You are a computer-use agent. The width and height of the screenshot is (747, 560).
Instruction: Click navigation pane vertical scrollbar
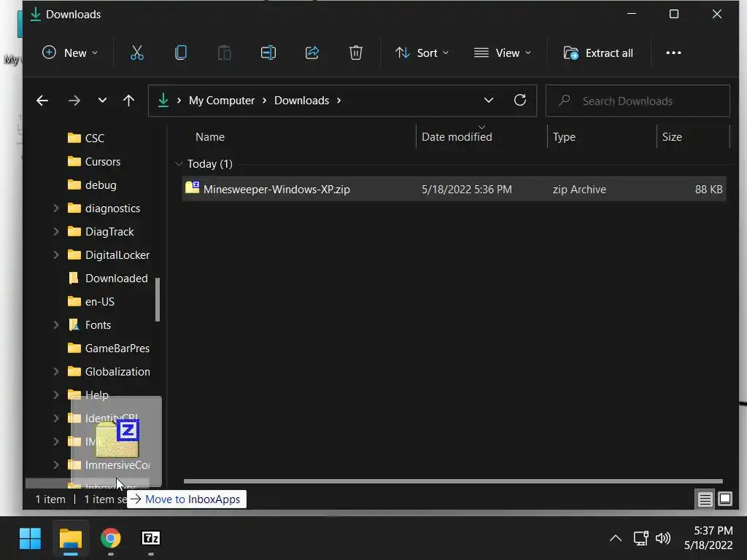[x=158, y=300]
